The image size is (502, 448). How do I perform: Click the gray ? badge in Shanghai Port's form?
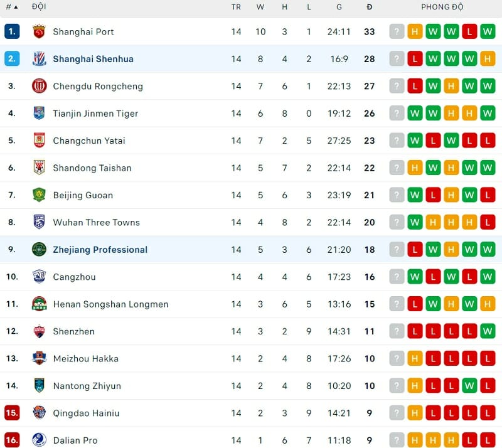click(x=397, y=31)
